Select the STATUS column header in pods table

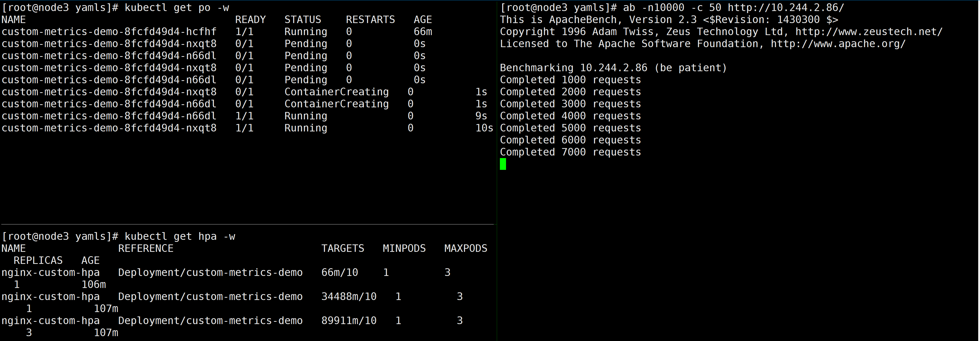click(x=303, y=20)
